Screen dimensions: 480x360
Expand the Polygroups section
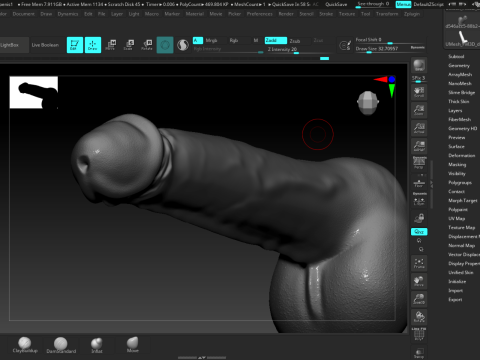(460, 182)
